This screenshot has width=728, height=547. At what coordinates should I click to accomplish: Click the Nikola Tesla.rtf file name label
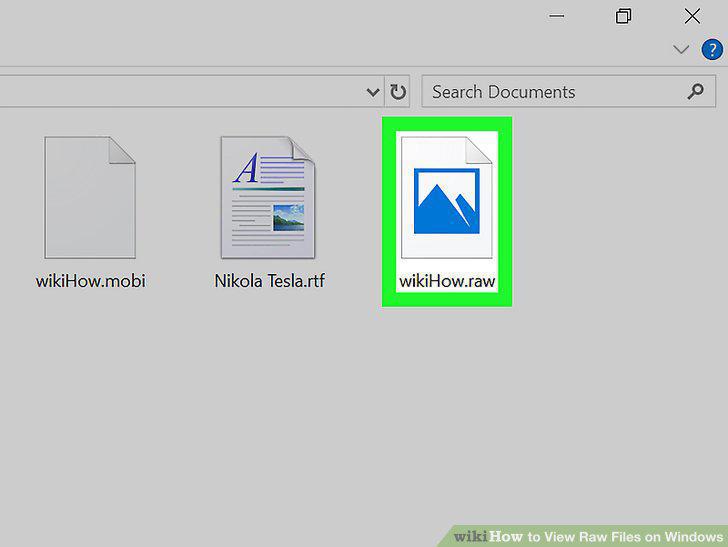tap(269, 281)
